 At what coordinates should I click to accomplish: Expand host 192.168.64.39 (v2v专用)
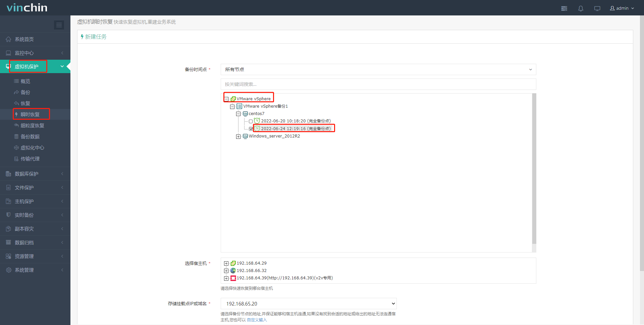point(226,278)
